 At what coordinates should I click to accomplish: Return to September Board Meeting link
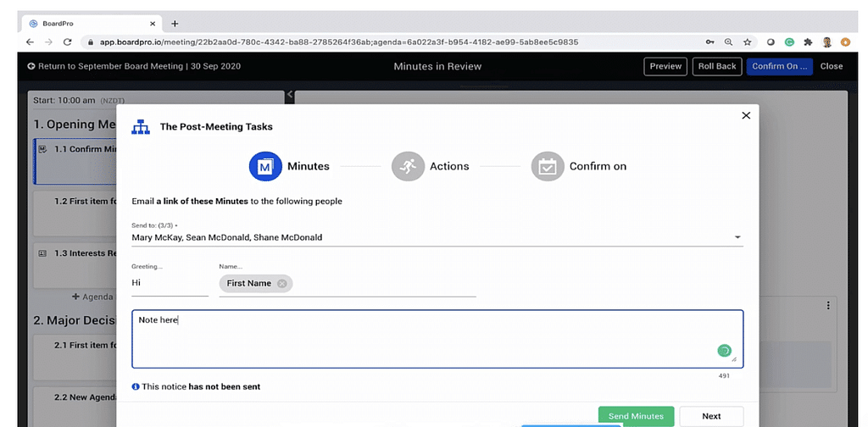tap(112, 66)
